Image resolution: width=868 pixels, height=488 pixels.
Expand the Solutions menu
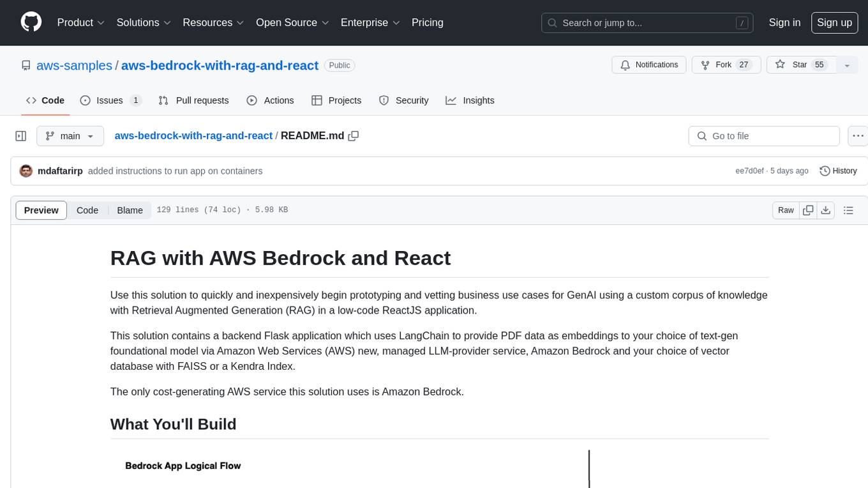[144, 22]
